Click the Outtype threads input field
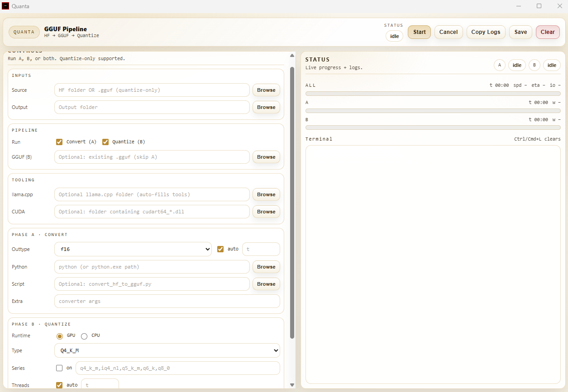This screenshot has height=392, width=568. tap(261, 249)
